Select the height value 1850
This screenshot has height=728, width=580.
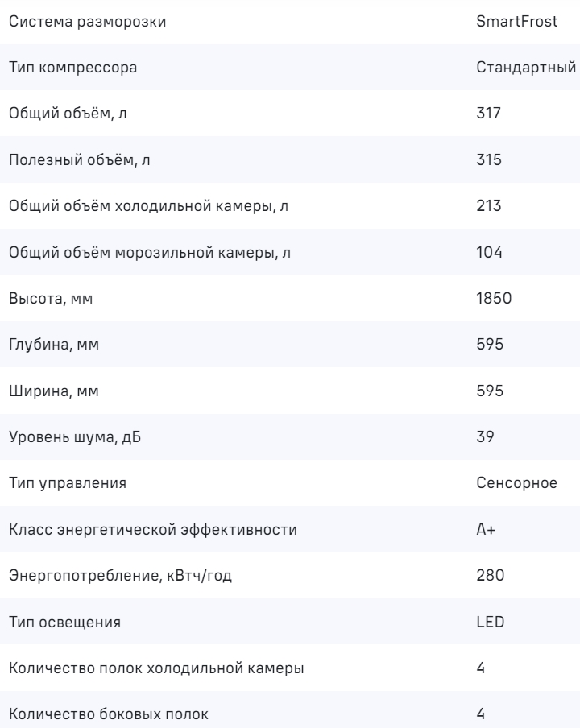pyautogui.click(x=493, y=299)
